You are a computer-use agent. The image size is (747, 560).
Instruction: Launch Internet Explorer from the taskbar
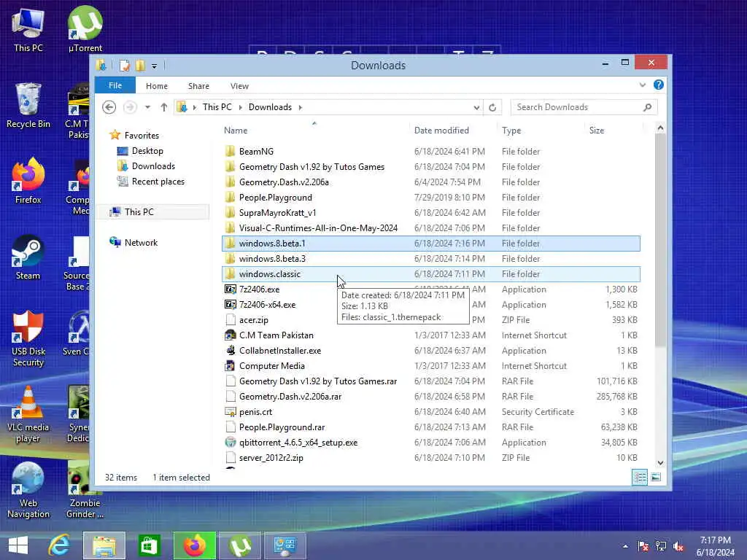(60, 545)
